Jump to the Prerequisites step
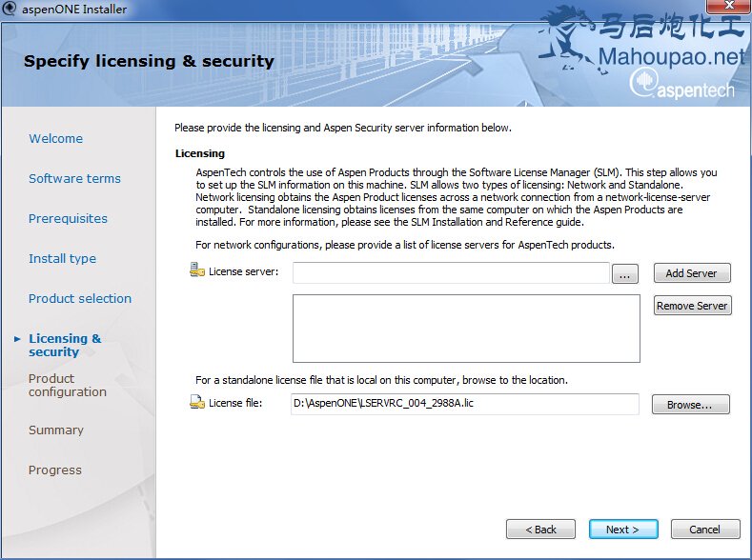Viewport: 752px width, 560px height. click(68, 218)
